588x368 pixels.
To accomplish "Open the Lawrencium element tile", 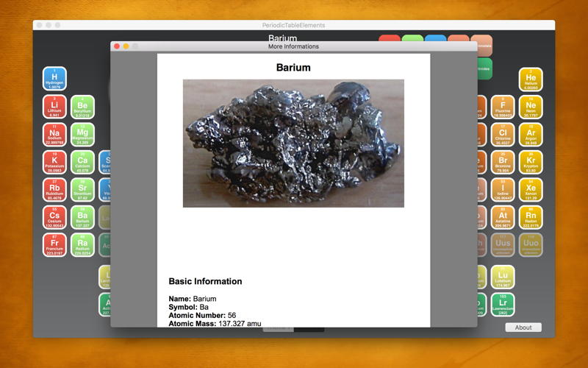I will [x=503, y=305].
